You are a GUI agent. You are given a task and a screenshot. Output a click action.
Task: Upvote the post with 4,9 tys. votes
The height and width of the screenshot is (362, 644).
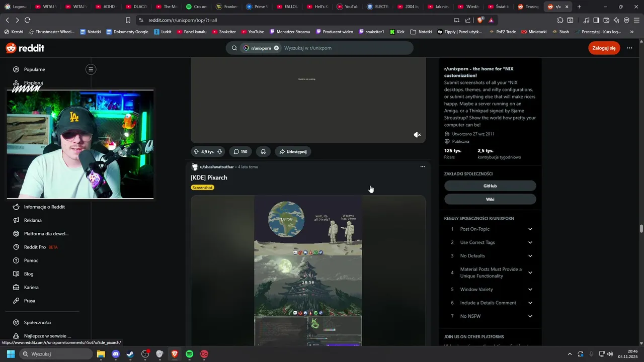click(x=196, y=151)
